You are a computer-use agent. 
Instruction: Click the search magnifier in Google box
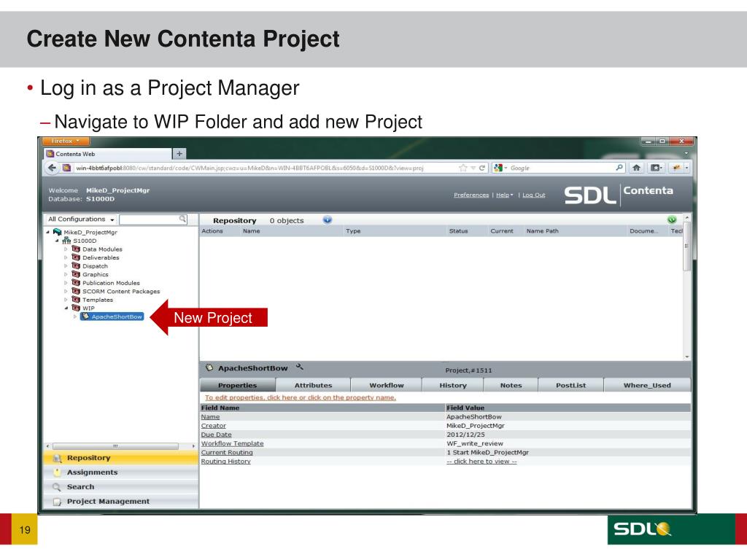[619, 168]
